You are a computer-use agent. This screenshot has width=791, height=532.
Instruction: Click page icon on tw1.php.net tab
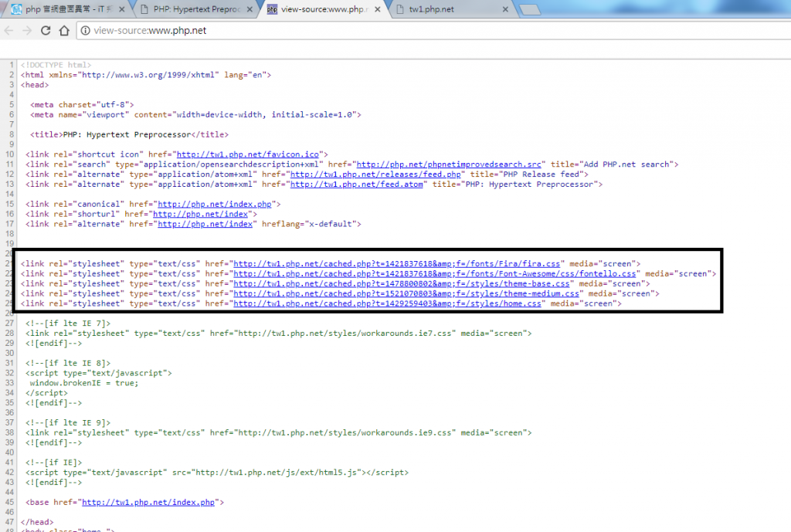(x=400, y=9)
